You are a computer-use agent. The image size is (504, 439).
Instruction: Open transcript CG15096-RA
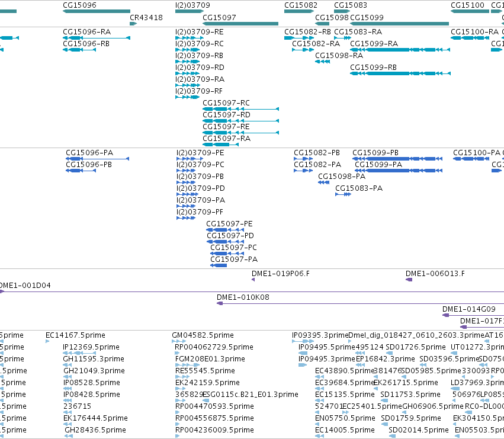point(87,32)
